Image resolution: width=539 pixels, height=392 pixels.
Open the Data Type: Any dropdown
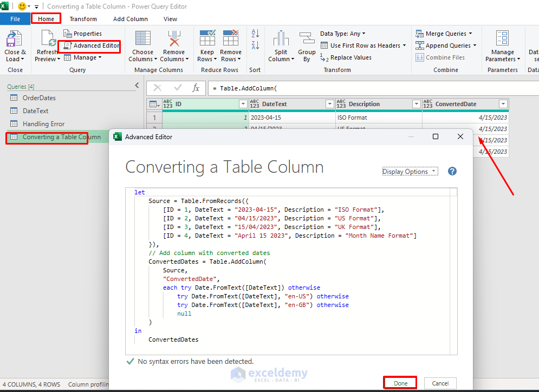coord(343,34)
